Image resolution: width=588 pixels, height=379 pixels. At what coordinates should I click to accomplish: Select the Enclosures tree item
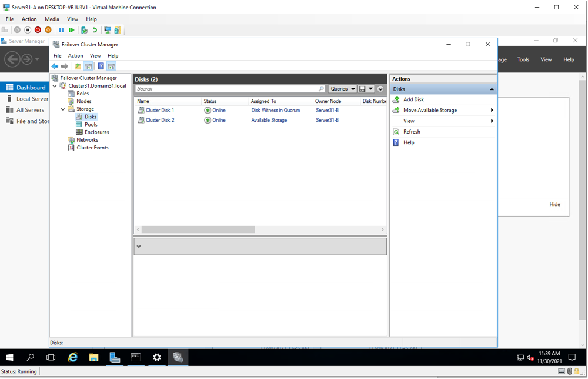point(97,132)
